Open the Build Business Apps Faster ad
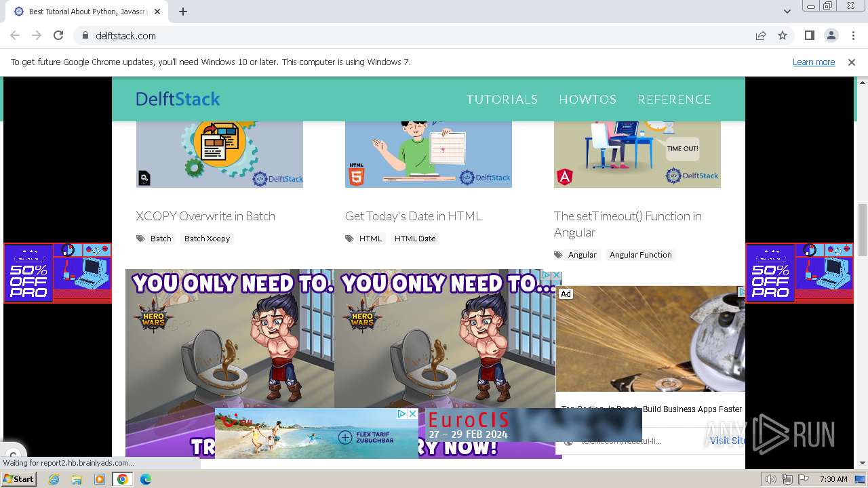 tap(651, 409)
